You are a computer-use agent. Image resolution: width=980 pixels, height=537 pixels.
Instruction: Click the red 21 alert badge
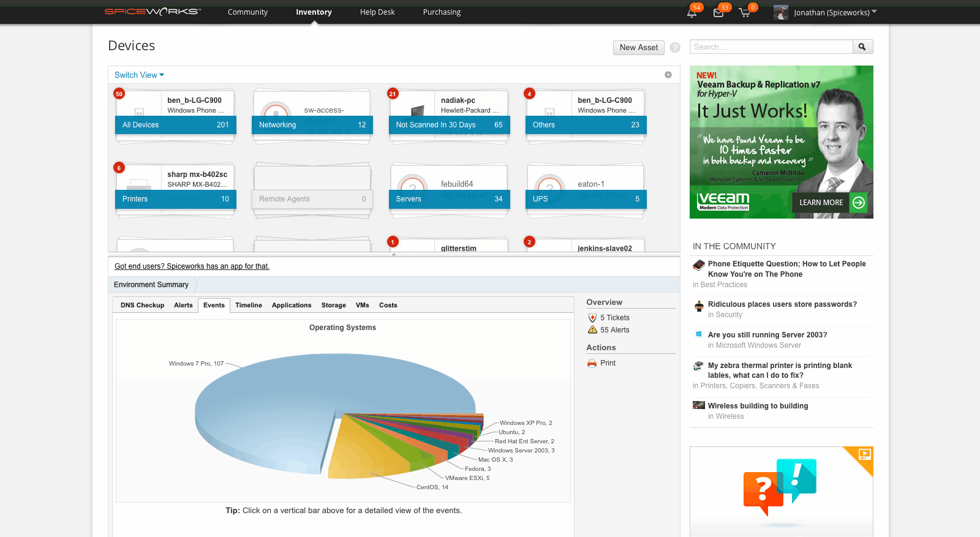393,94
